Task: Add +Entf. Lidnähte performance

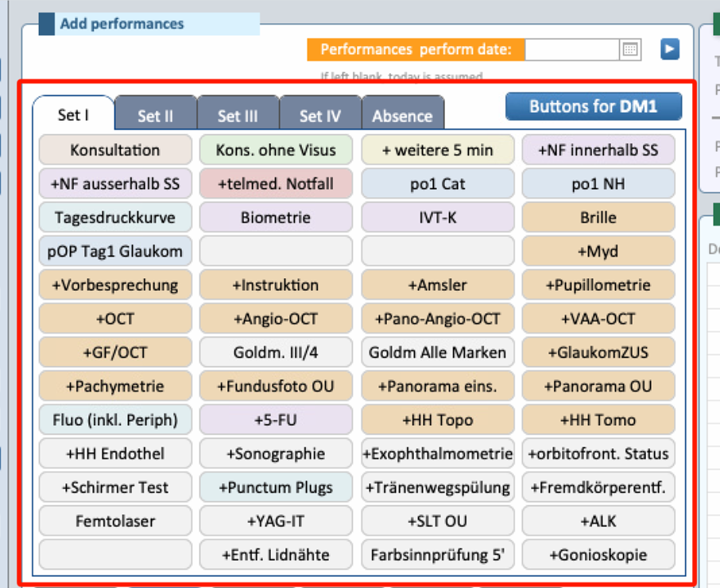Action: click(x=276, y=555)
